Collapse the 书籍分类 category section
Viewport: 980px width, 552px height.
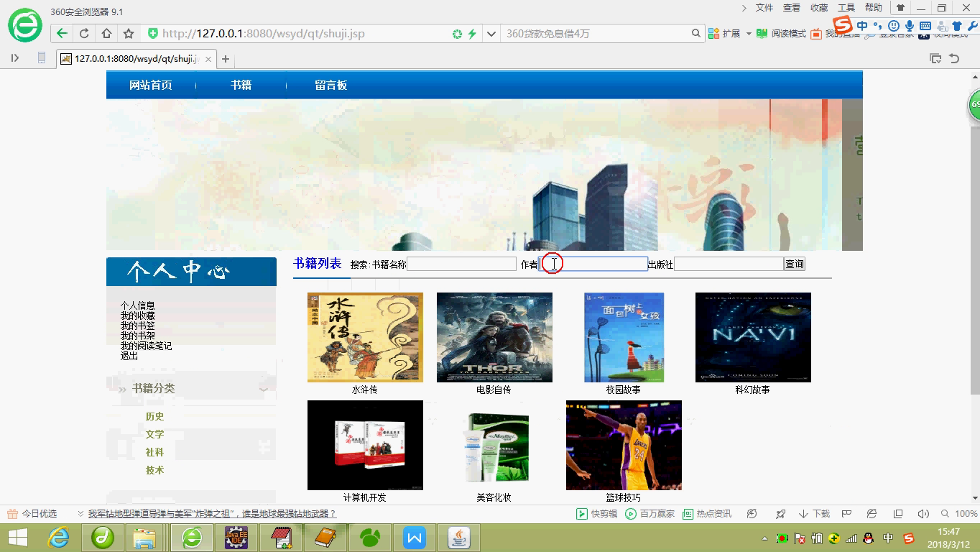[264, 389]
